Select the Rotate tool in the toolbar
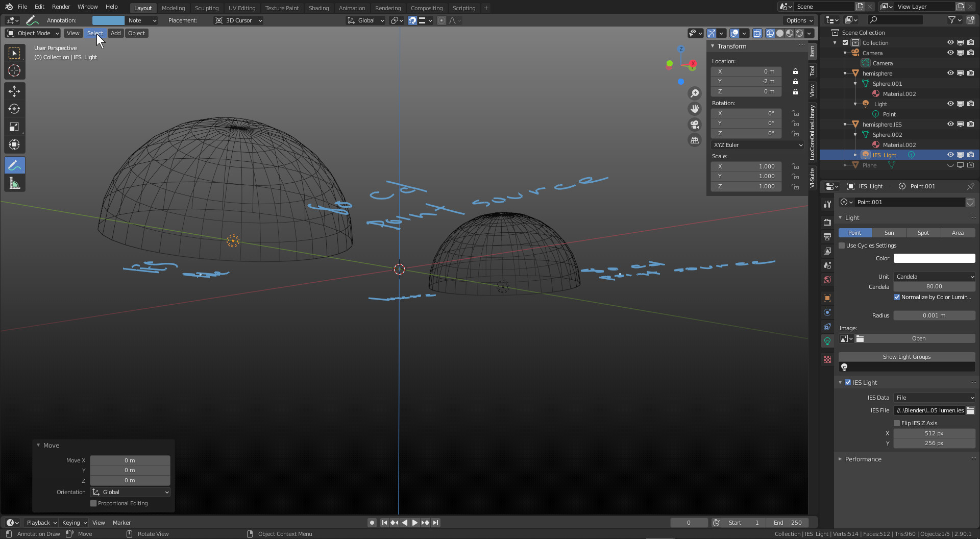Image resolution: width=980 pixels, height=539 pixels. pyautogui.click(x=14, y=109)
